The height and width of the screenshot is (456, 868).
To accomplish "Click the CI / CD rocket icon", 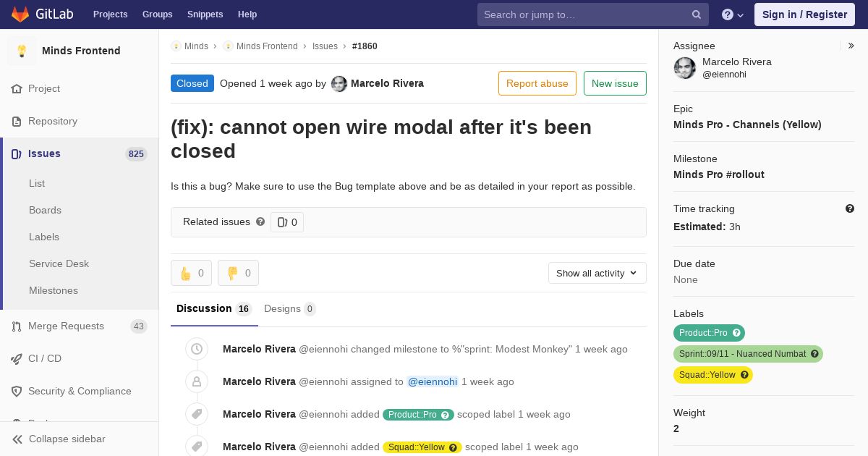I will 17,358.
